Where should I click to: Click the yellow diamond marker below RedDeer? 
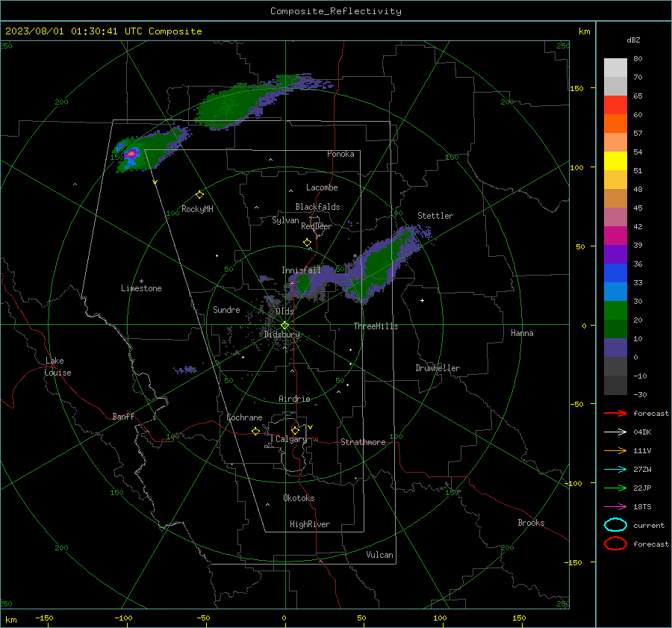(x=307, y=243)
